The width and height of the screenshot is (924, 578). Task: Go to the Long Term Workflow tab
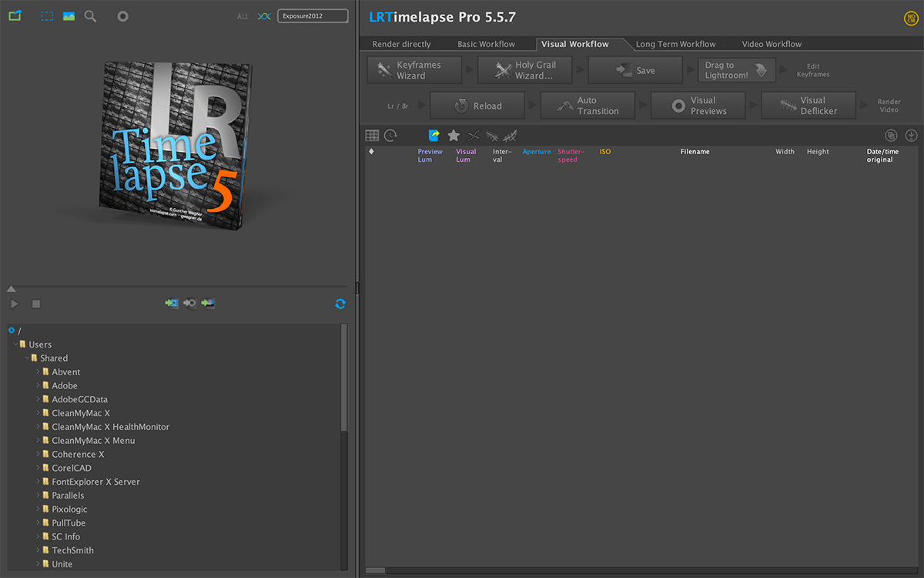point(675,44)
